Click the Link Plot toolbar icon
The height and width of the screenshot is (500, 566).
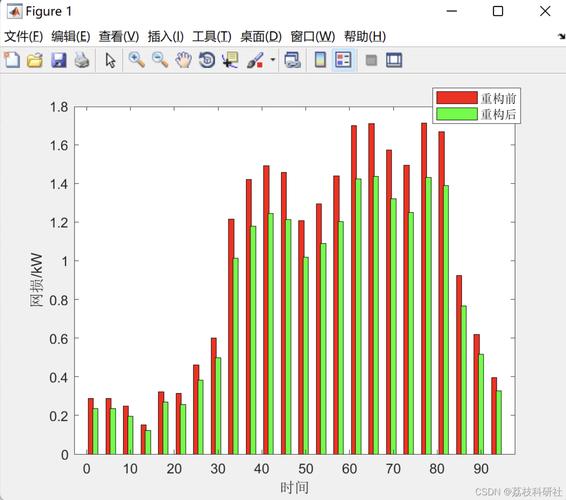tap(292, 60)
